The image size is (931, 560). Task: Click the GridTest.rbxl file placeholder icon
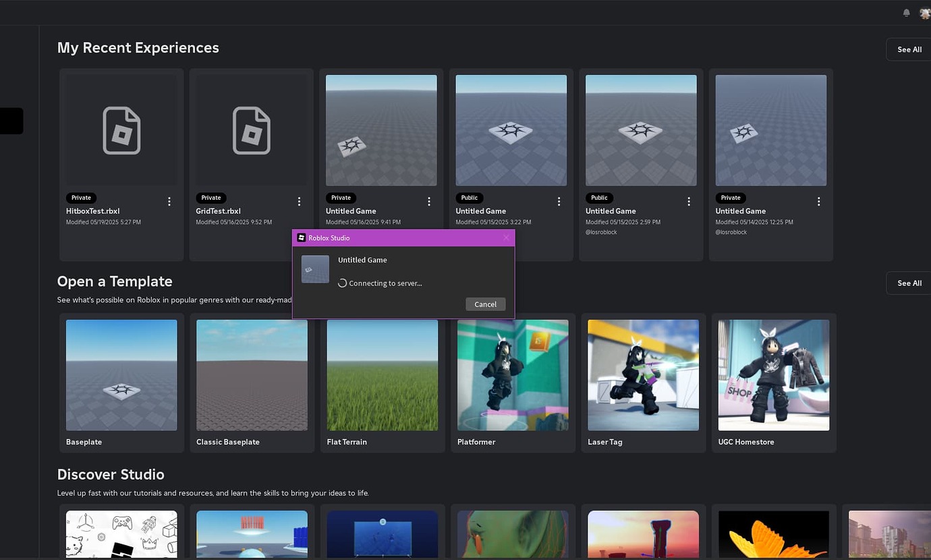coord(252,130)
